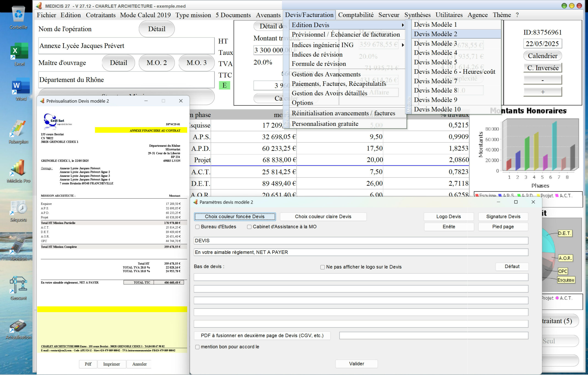Open Gestion des Avancements menu entry

pos(348,74)
